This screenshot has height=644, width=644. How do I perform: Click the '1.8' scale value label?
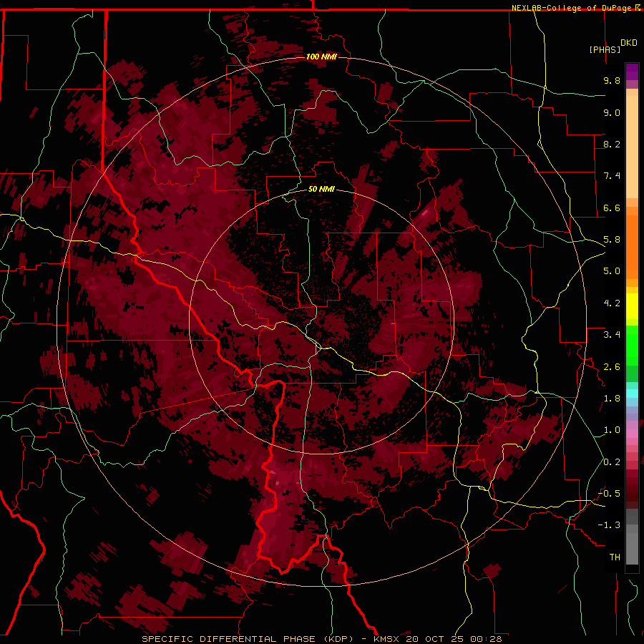[x=612, y=399]
